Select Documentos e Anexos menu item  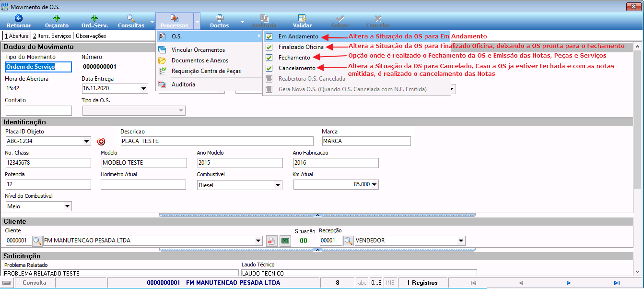coord(209,60)
